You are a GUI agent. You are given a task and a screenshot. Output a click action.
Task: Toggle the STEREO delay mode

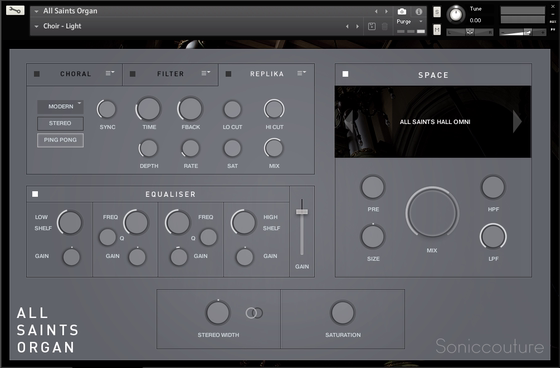coord(60,123)
